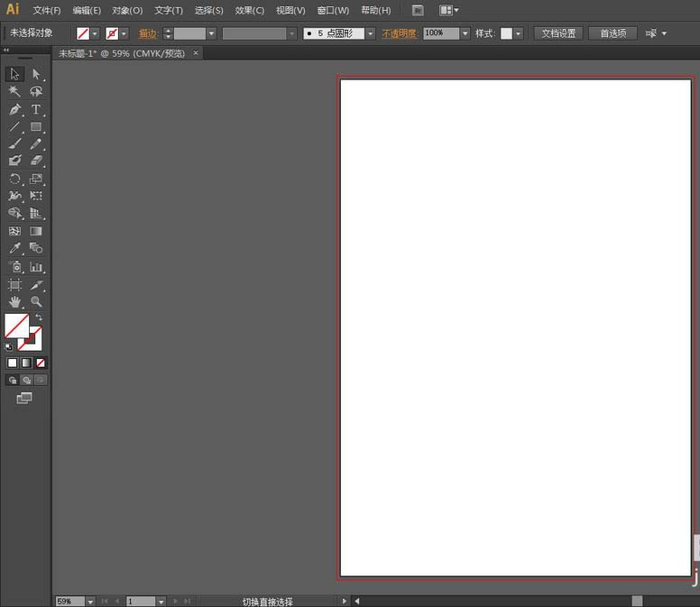The image size is (700, 607).
Task: Click the 文档设置 button
Action: [x=558, y=33]
